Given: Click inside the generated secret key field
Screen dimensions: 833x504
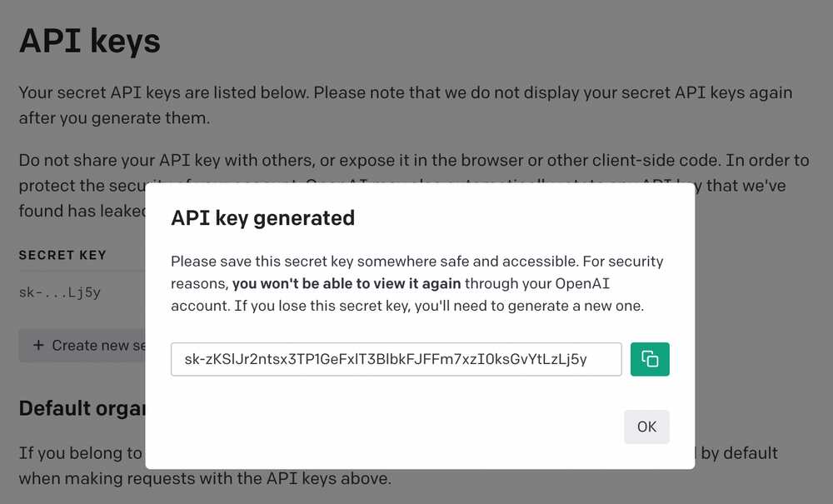Looking at the screenshot, I should click(x=396, y=359).
